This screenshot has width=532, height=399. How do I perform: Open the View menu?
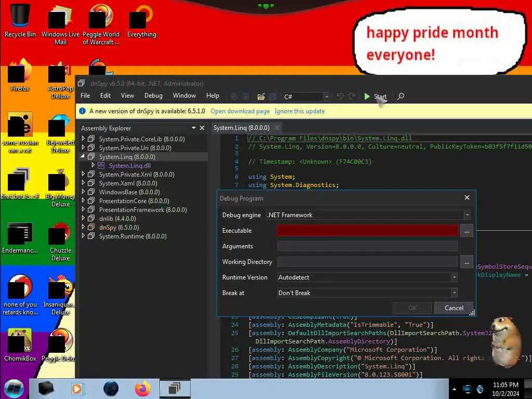[x=127, y=96]
